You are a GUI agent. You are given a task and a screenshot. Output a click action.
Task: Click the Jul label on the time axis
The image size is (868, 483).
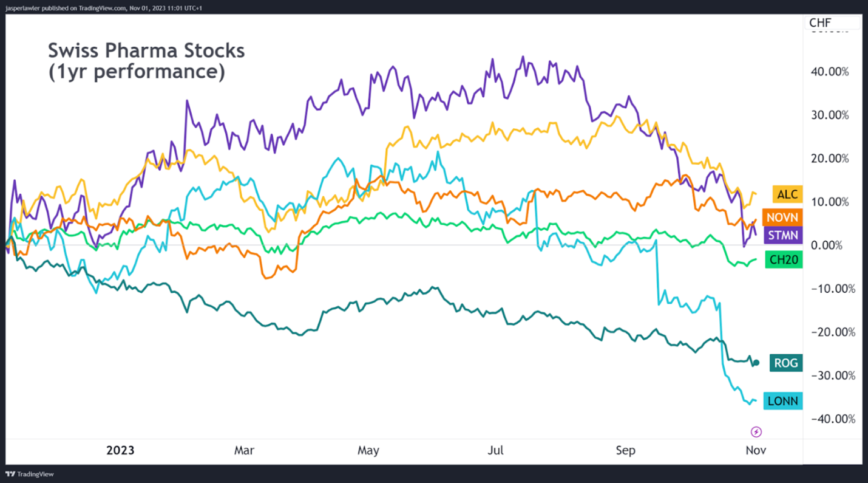click(496, 451)
